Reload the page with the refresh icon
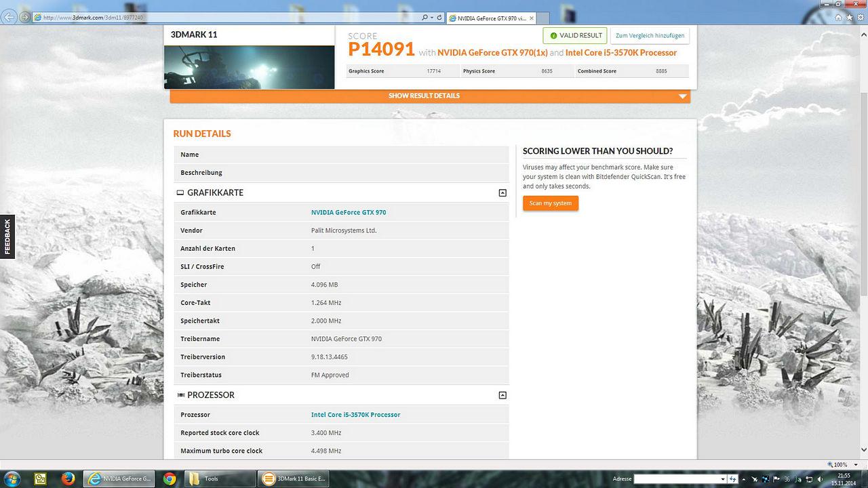 [x=439, y=17]
